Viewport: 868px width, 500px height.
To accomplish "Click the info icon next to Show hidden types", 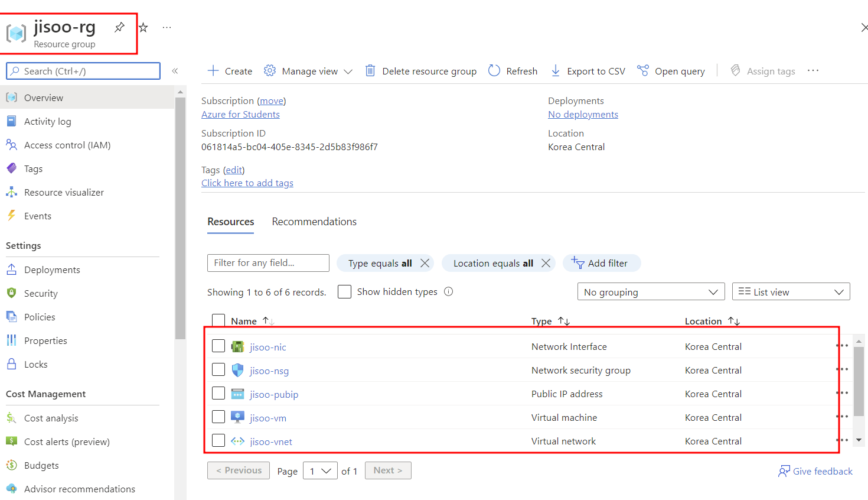I will [448, 291].
